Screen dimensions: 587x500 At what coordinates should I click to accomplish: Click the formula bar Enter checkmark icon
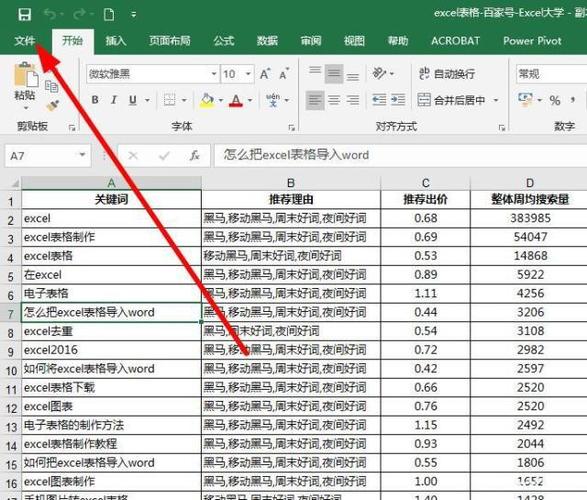[164, 155]
